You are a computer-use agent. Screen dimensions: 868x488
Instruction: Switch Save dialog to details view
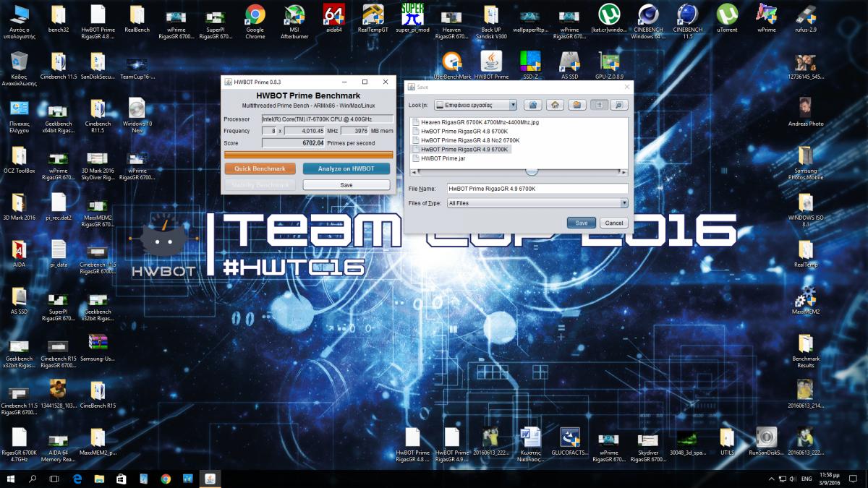pyautogui.click(x=618, y=105)
